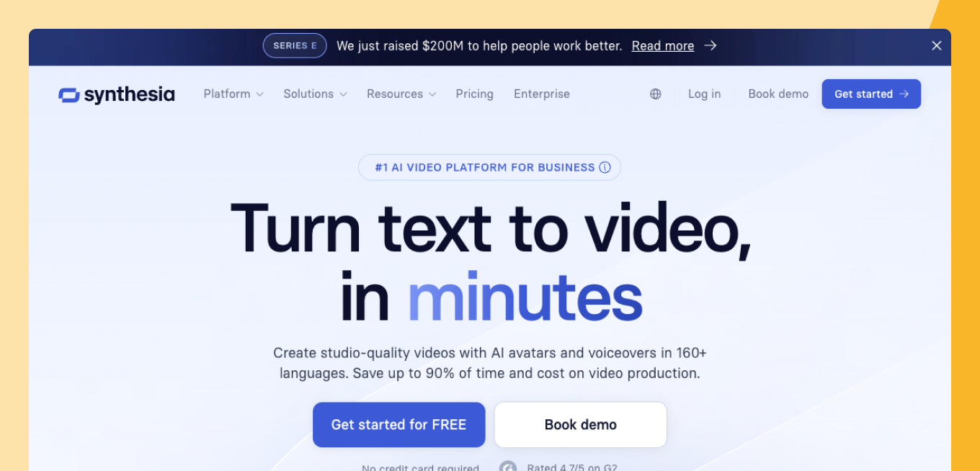Click the Get started for FREE button
Viewport: 980px width, 471px height.
point(399,425)
